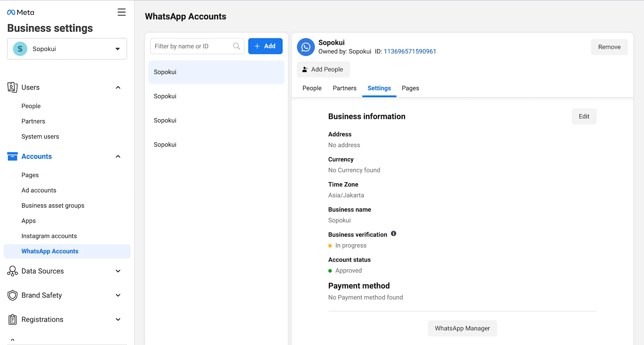Click the Sopokui business avatar icon
The height and width of the screenshot is (345, 644).
coord(20,49)
